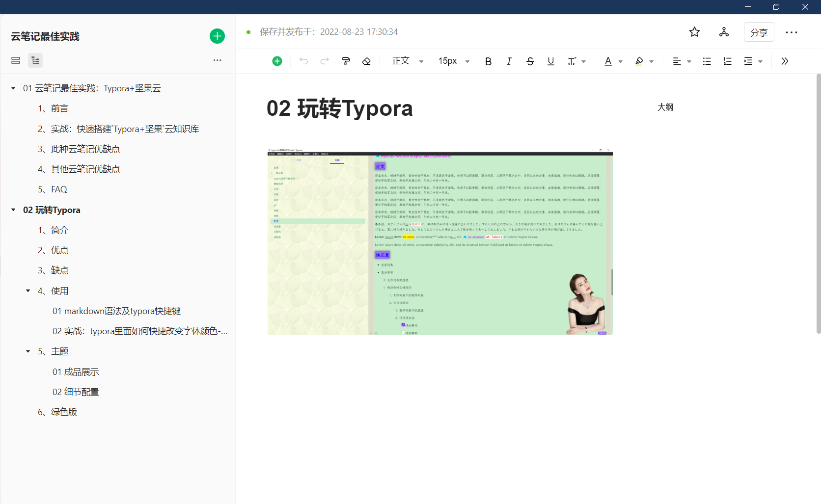Viewport: 821px width, 504px height.
Task: Click the green insert plus icon in toolbar
Action: pyautogui.click(x=277, y=61)
